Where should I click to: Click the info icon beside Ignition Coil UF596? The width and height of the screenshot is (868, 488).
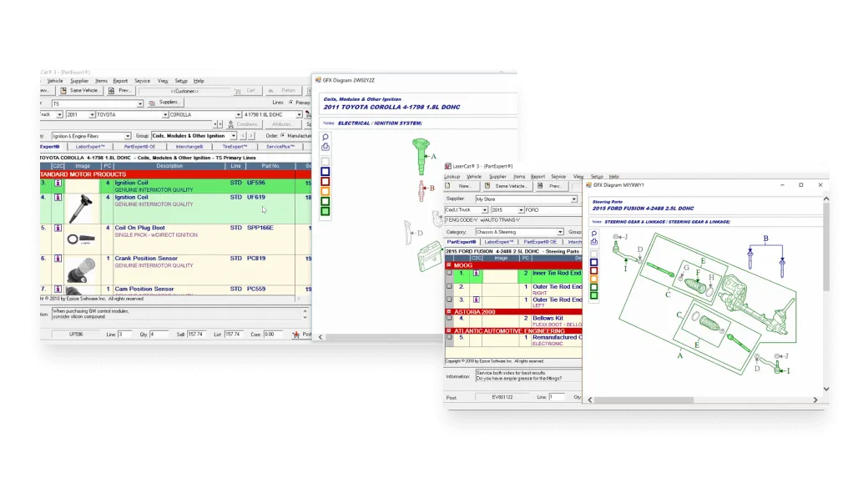[x=57, y=181]
